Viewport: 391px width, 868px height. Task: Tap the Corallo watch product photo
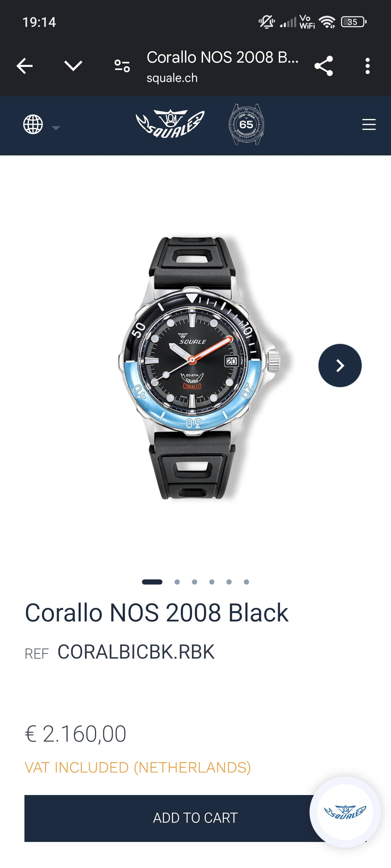199,368
